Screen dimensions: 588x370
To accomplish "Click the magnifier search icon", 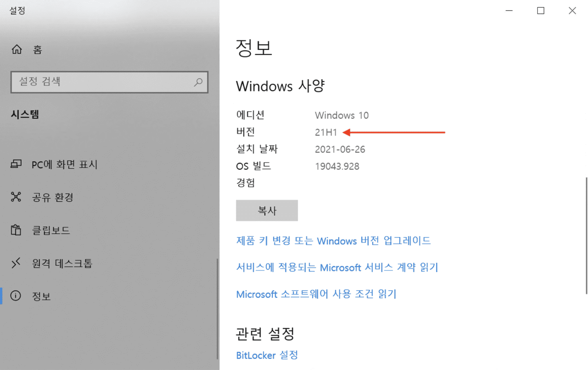I will 198,82.
